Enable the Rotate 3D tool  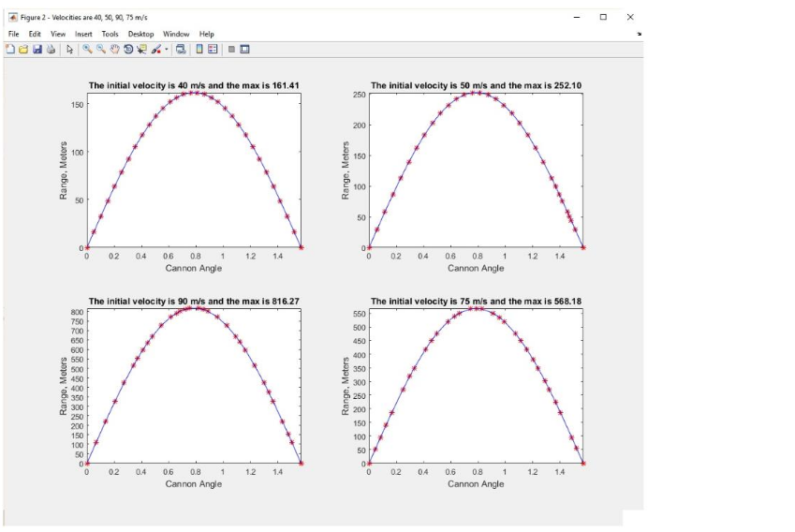128,50
